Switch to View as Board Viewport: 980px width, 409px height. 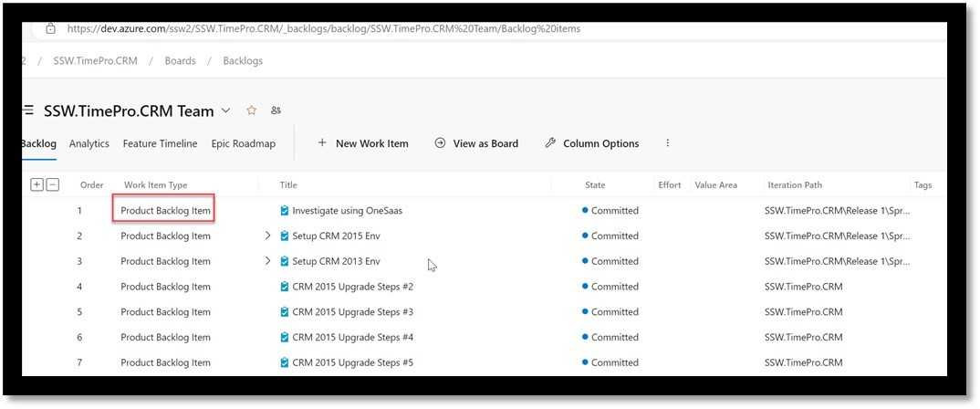click(475, 143)
